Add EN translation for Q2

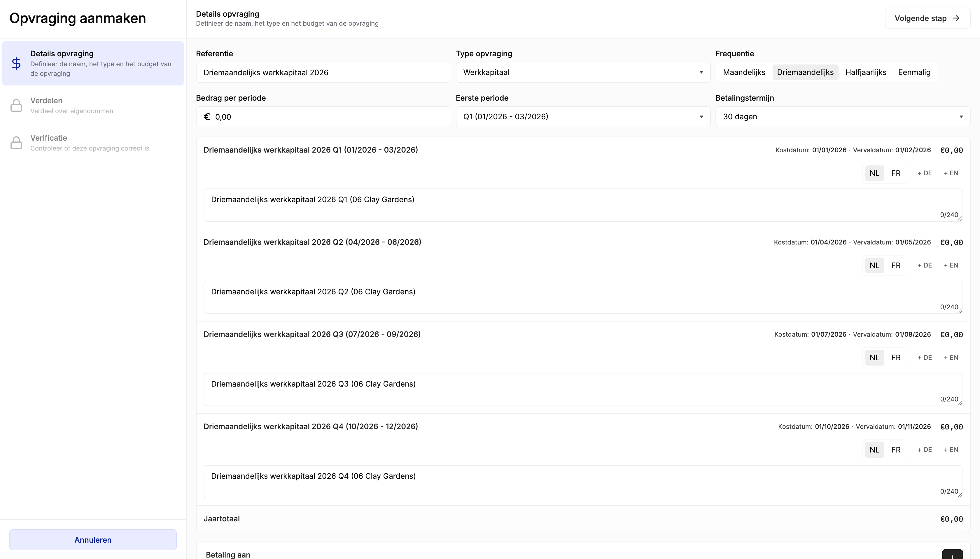pos(951,265)
